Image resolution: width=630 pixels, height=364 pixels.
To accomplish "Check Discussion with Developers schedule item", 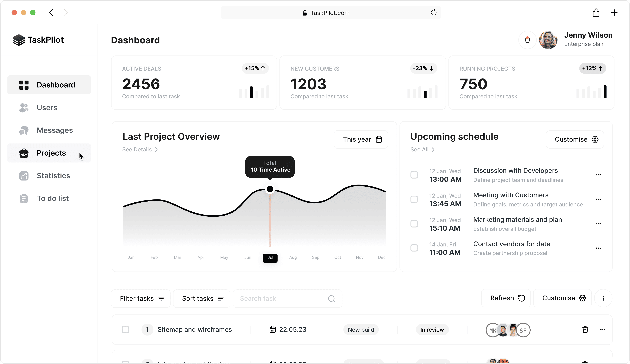I will [414, 175].
